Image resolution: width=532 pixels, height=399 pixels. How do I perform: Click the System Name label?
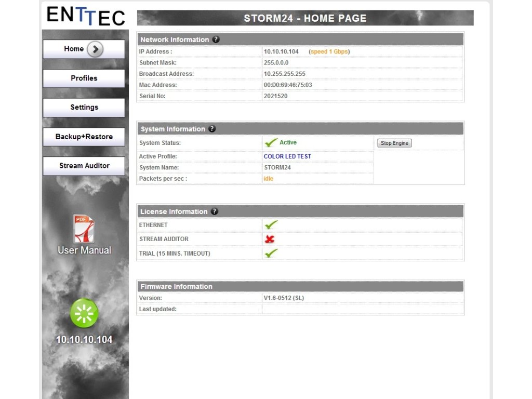coord(159,168)
